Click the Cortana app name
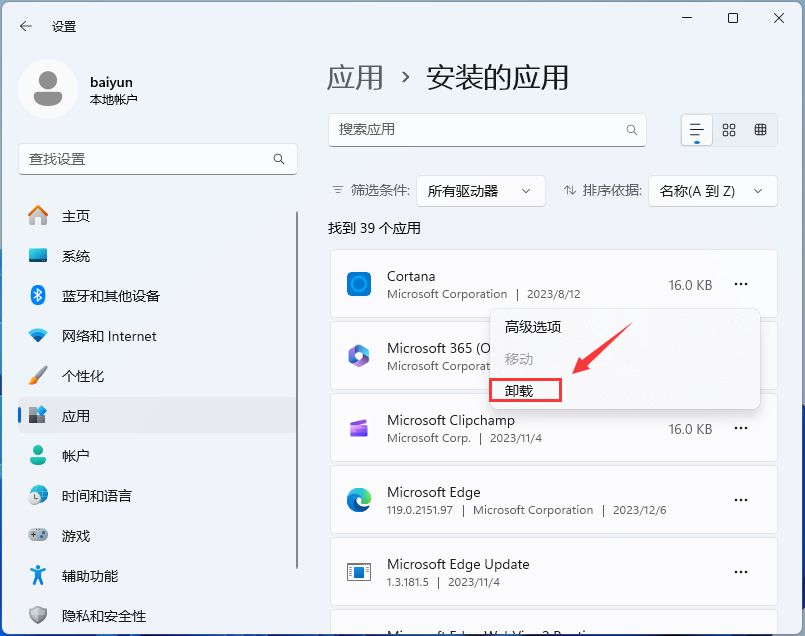805x636 pixels. [411, 276]
